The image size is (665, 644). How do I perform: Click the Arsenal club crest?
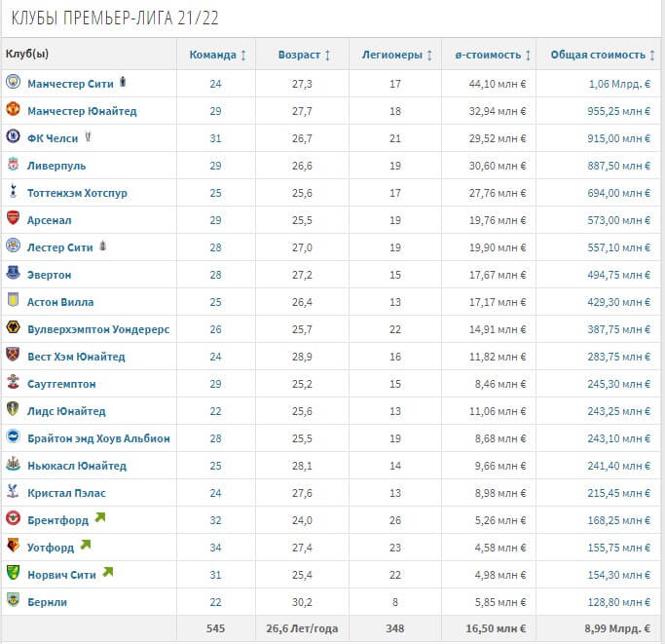tap(14, 218)
